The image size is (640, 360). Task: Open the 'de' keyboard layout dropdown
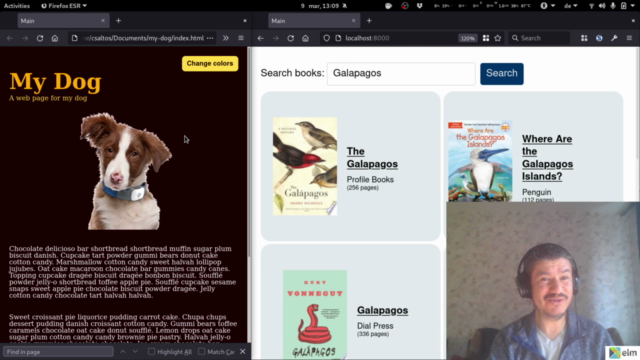coord(571,6)
